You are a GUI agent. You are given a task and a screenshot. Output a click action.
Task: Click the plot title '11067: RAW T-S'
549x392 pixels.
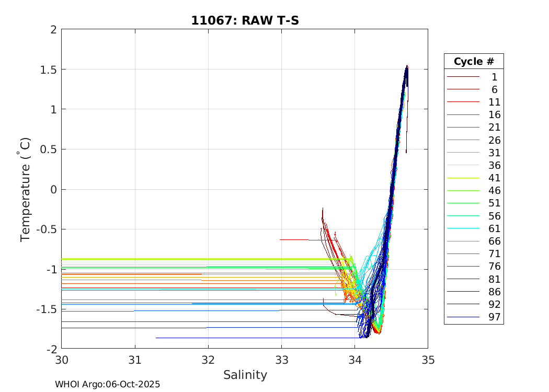coord(245,21)
